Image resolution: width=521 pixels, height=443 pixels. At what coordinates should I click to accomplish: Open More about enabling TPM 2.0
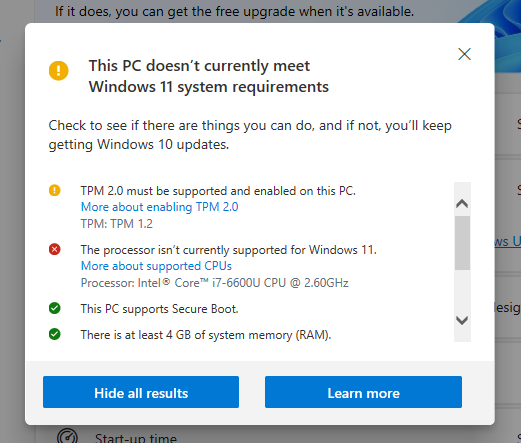pos(160,207)
